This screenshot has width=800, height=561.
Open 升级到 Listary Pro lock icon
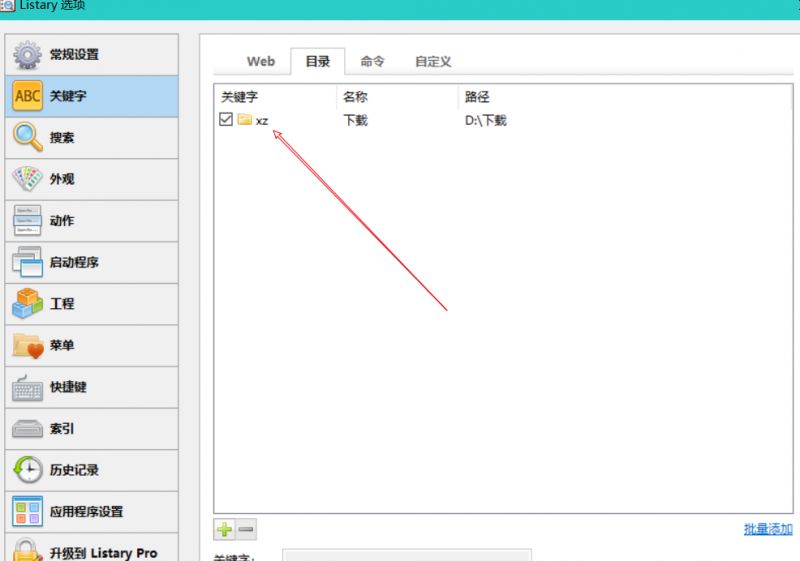(28, 551)
